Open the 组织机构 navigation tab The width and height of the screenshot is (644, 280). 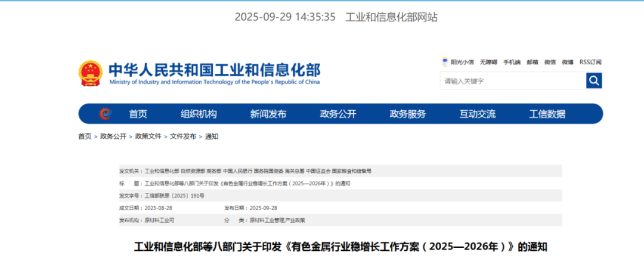(x=199, y=114)
